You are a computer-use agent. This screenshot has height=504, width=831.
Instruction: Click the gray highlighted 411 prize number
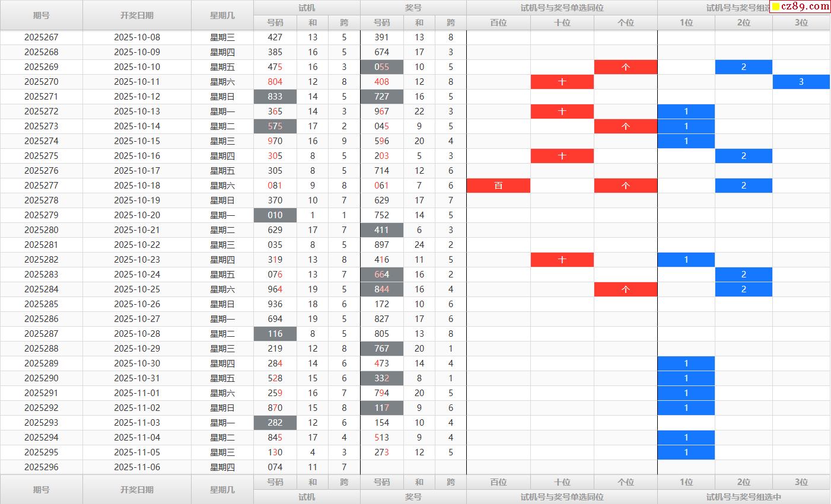(382, 230)
